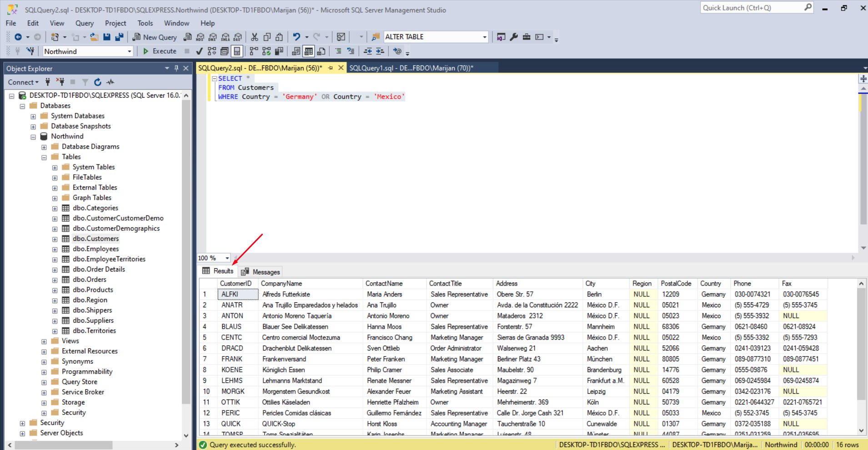The height and width of the screenshot is (450, 868).
Task: Open the Toolbox briefcase icon
Action: 527,37
